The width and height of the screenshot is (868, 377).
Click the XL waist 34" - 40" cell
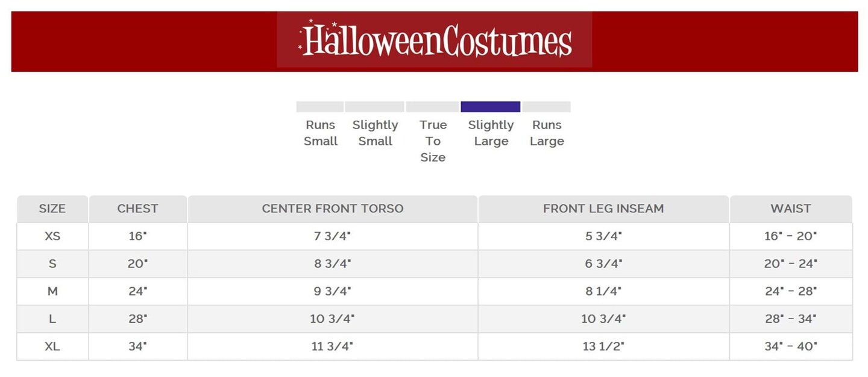point(790,347)
